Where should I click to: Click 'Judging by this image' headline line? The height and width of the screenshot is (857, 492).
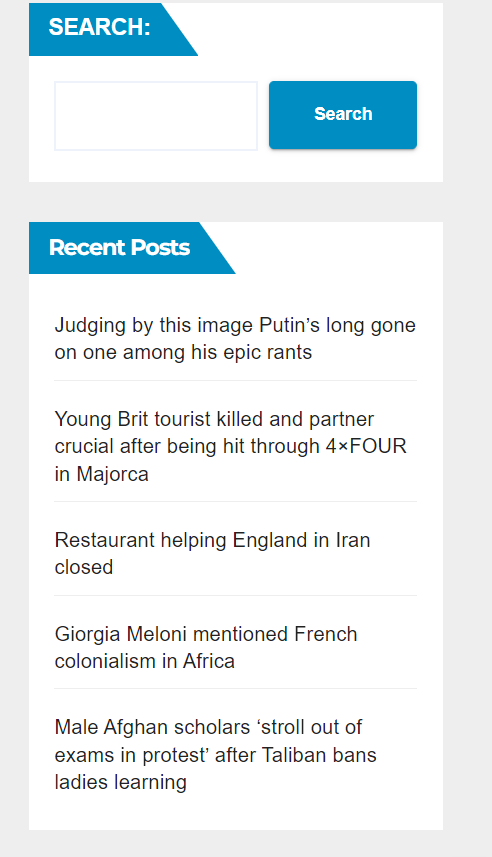point(235,325)
